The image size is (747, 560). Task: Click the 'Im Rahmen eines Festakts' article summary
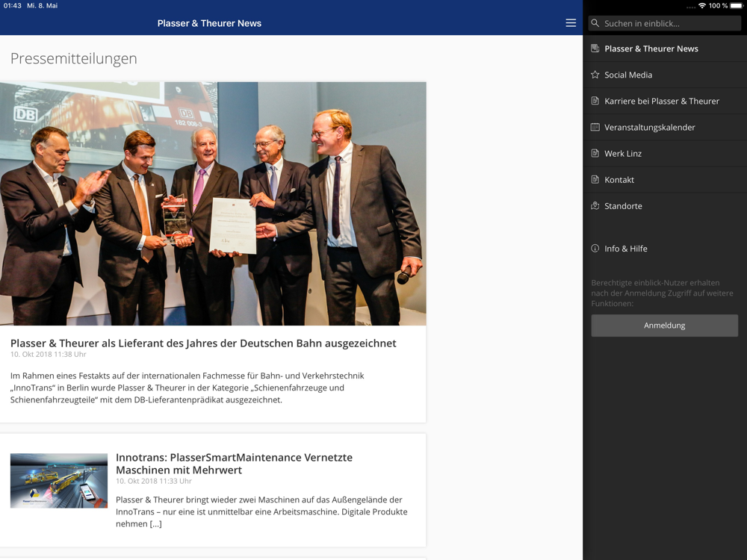pos(187,388)
